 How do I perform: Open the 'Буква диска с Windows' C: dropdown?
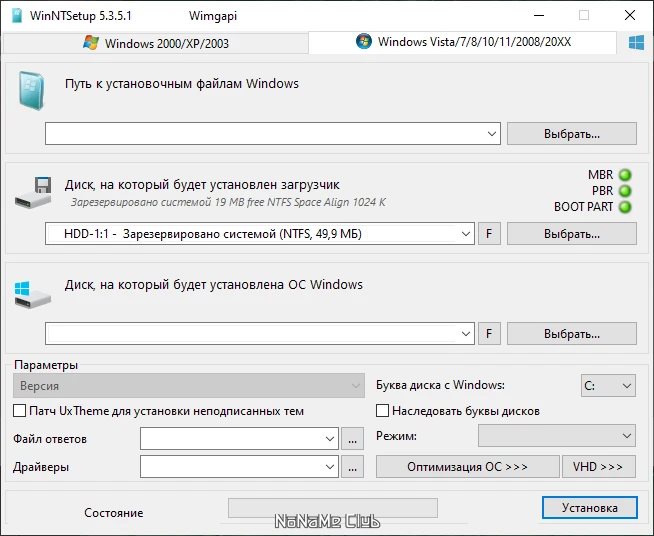coord(609,386)
